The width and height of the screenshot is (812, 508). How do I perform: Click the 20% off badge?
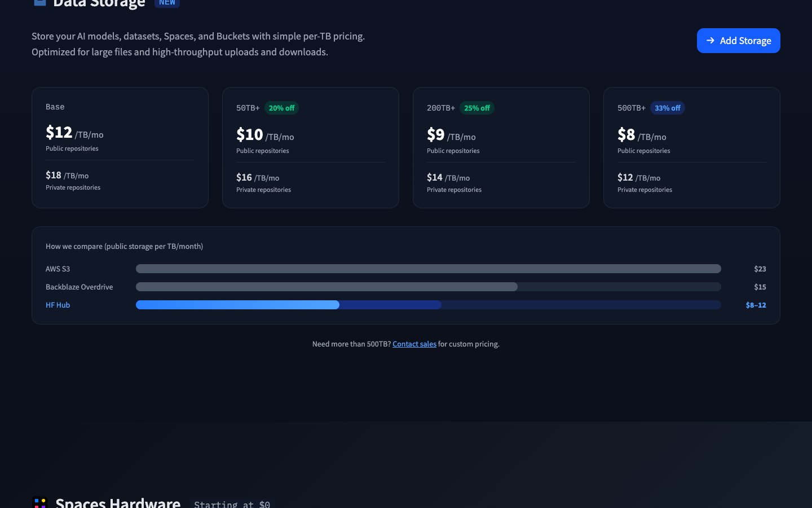coord(281,108)
